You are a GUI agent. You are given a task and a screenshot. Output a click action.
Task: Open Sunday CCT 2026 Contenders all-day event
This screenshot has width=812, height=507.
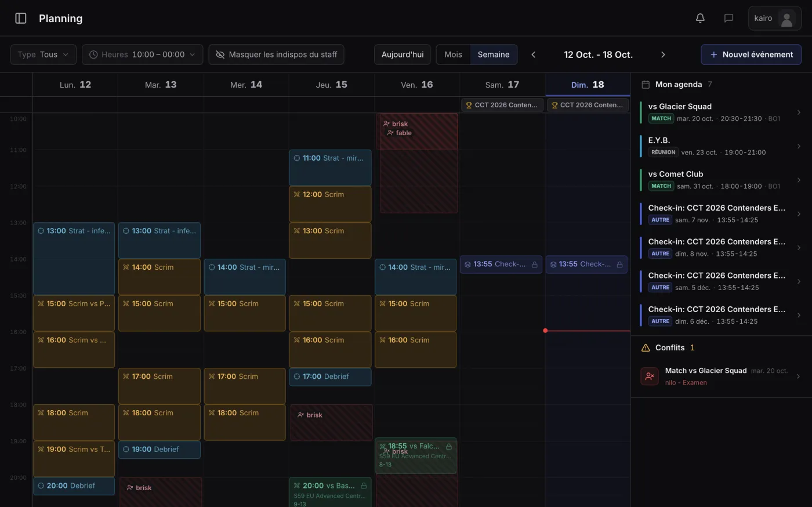coord(587,105)
